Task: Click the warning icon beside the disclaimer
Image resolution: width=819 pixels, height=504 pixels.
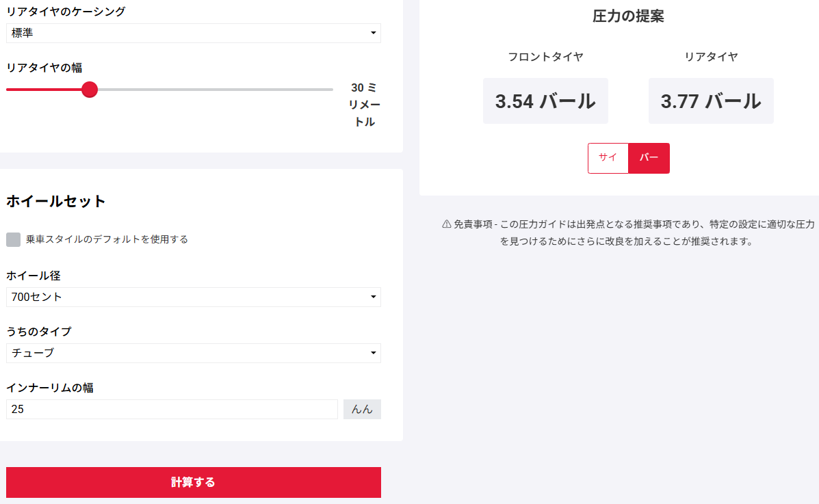Action: (447, 224)
